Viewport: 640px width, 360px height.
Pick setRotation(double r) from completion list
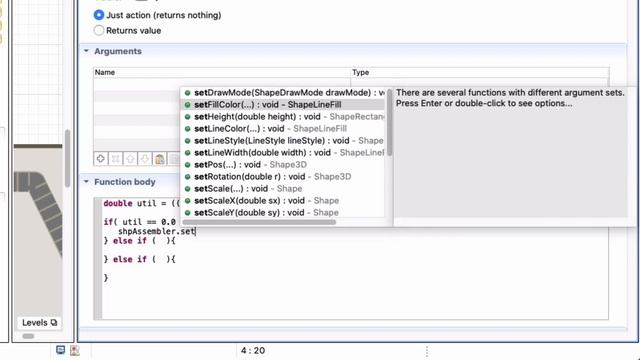tap(283, 177)
